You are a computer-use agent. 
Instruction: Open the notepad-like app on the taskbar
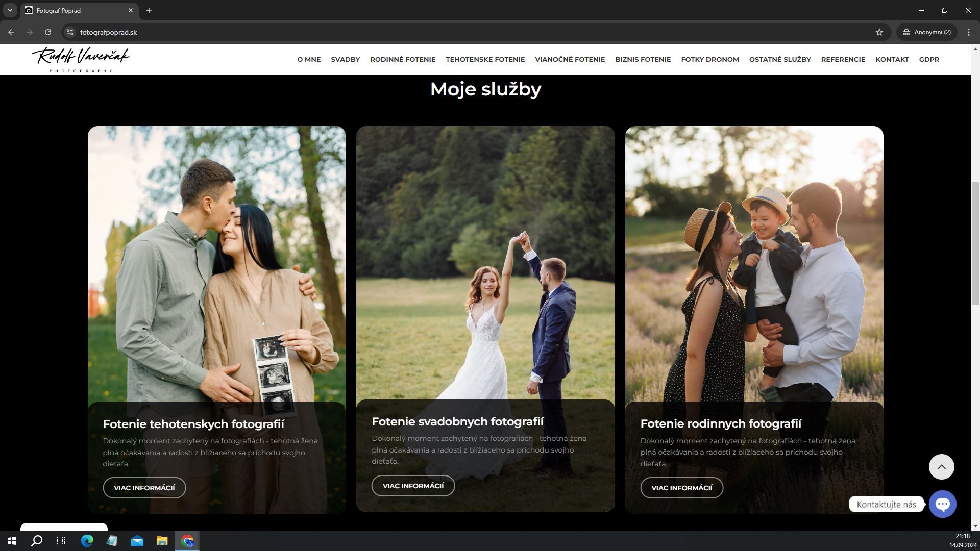[112, 541]
